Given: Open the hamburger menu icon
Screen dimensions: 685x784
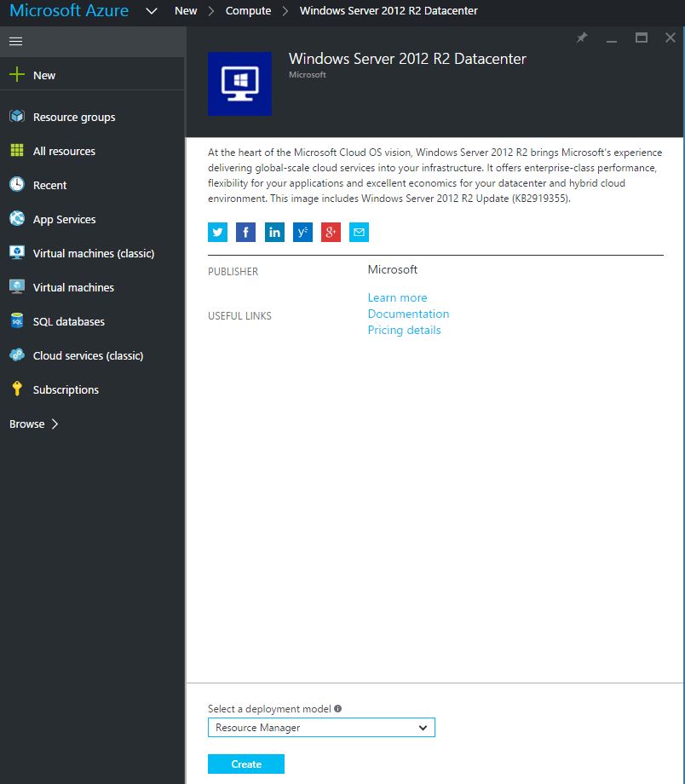Looking at the screenshot, I should click(x=15, y=41).
